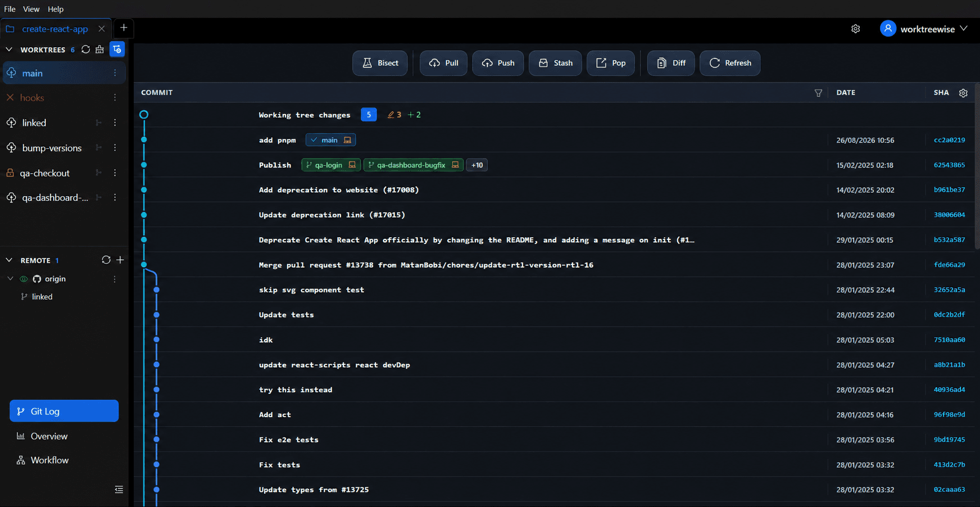This screenshot has width=980, height=507.
Task: Open the more options menu for main worktree
Action: (115, 73)
